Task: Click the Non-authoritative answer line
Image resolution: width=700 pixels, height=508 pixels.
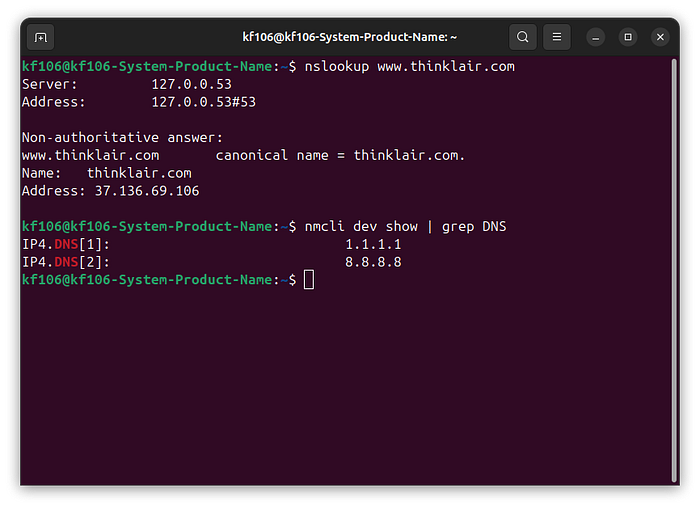Action: pyautogui.click(x=122, y=137)
